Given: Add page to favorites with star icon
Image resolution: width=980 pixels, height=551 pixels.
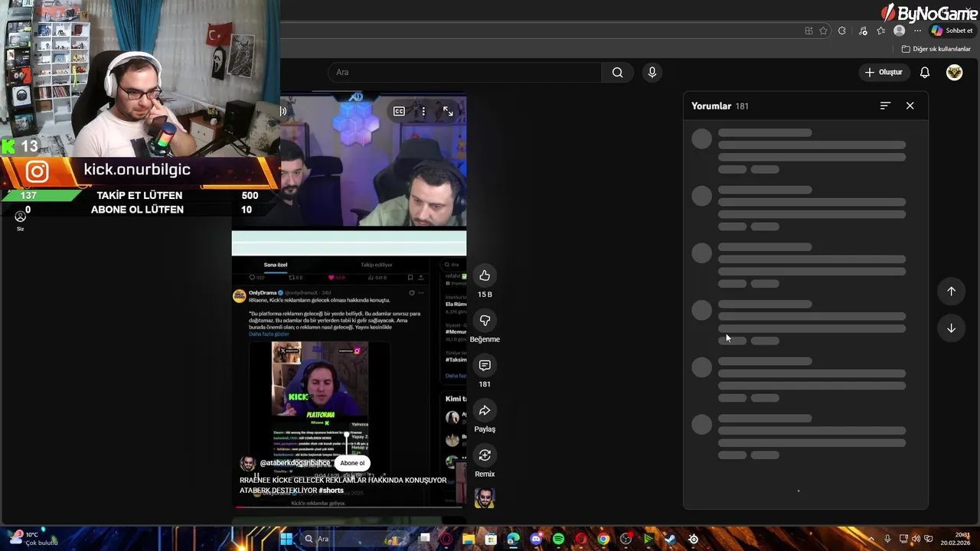Looking at the screenshot, I should (x=824, y=31).
